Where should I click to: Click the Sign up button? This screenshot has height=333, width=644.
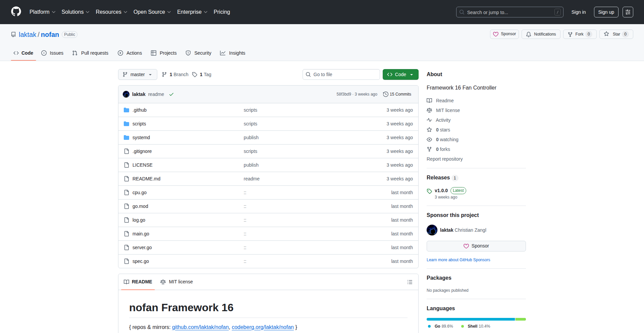(606, 12)
